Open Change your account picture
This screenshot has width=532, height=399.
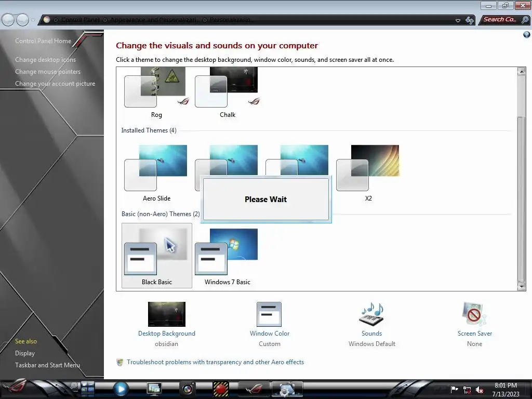tap(55, 84)
